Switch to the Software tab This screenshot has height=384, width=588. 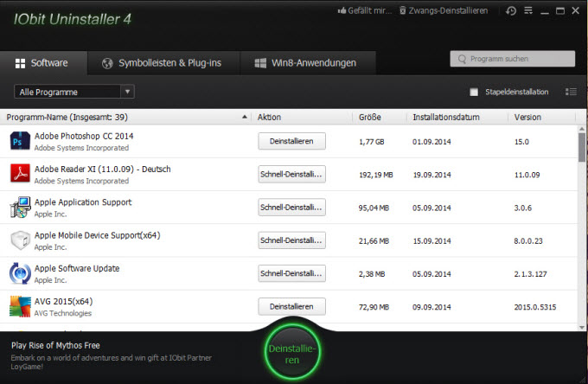[43, 63]
